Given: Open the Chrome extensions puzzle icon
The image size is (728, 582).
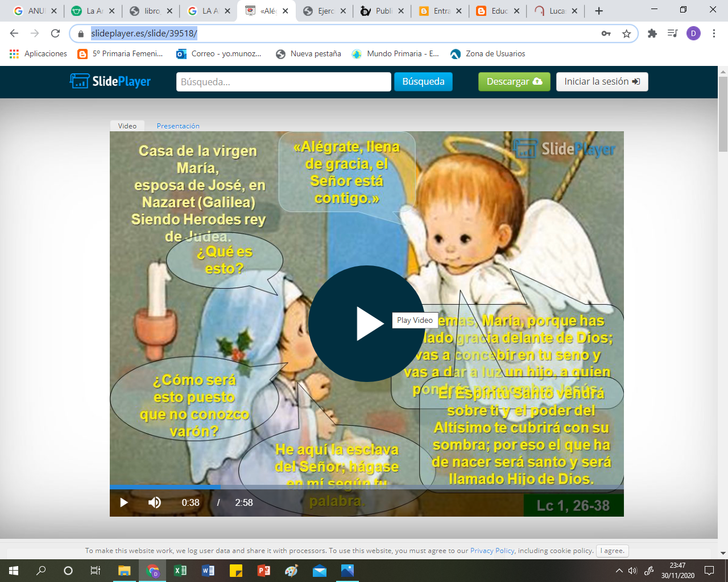Looking at the screenshot, I should pos(652,34).
